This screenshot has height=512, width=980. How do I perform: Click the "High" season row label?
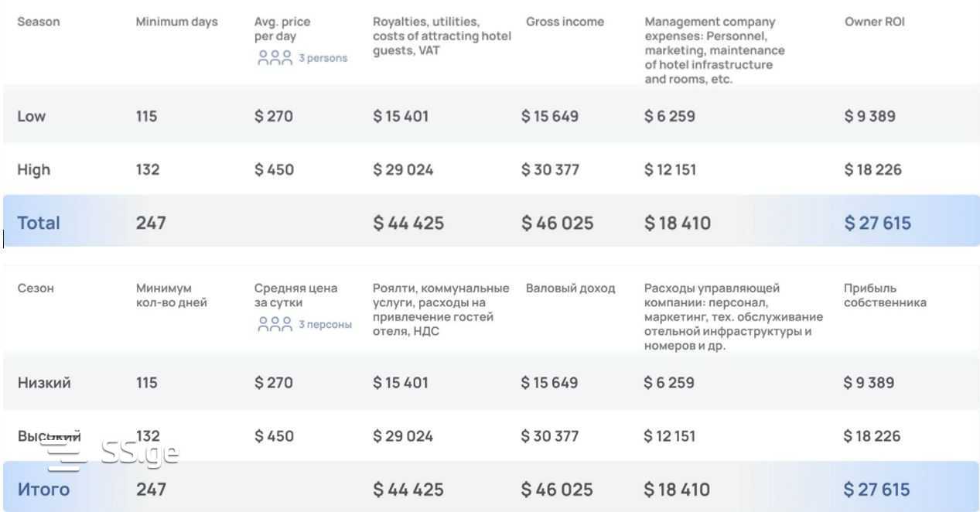(33, 169)
